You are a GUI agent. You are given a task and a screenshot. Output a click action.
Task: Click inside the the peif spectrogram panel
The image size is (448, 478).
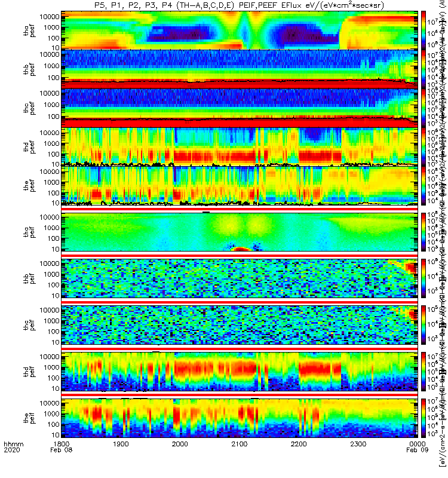coord(240,418)
